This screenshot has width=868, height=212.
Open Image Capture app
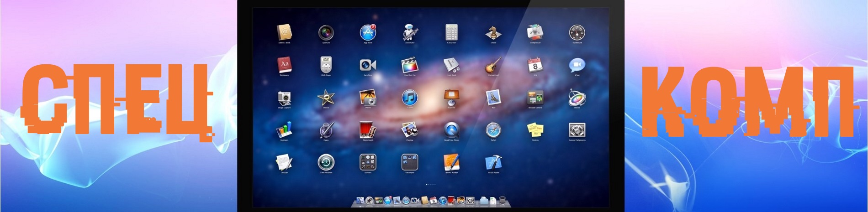click(284, 98)
